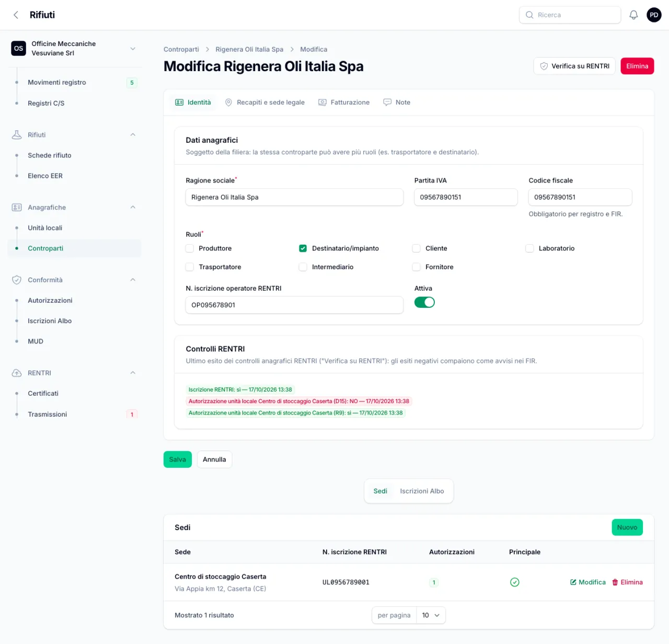
Task: Collapse the RENTRI sidebar group
Action: pos(133,373)
